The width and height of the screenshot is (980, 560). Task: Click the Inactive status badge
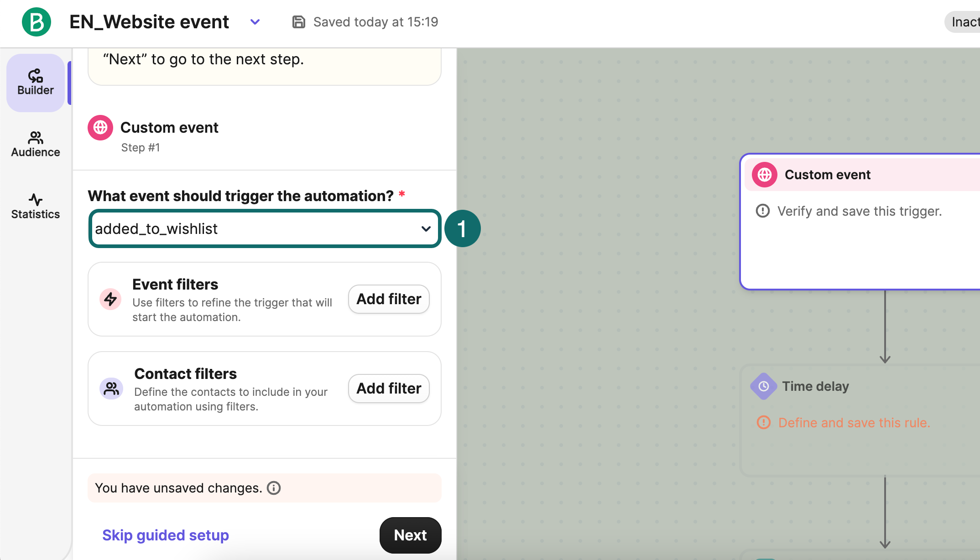click(963, 22)
